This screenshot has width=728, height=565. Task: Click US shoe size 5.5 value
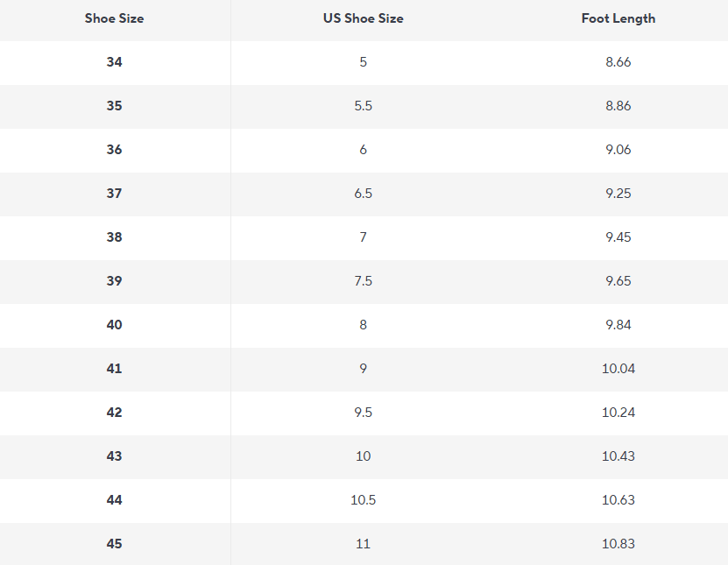[363, 106]
